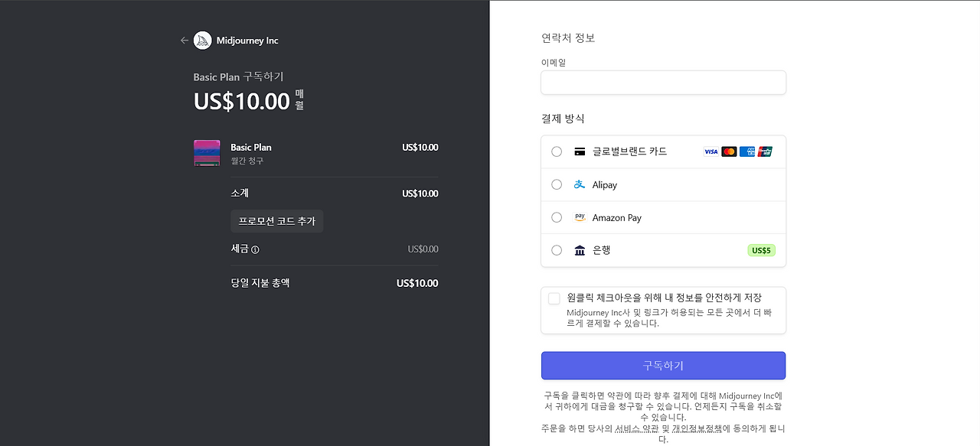Viewport: 980px width, 446px height.
Task: Click the Visa card brand icon
Action: click(710, 151)
